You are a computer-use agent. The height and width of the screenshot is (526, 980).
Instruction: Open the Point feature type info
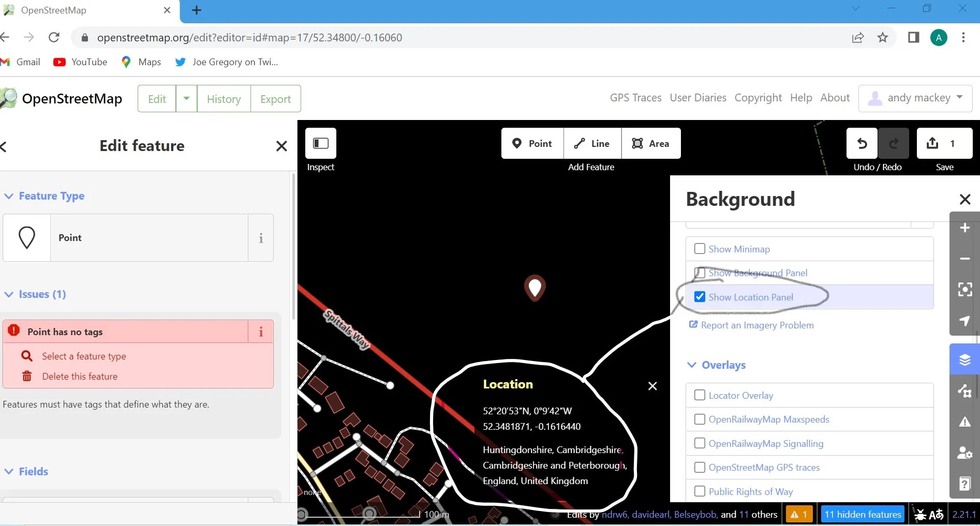[261, 238]
